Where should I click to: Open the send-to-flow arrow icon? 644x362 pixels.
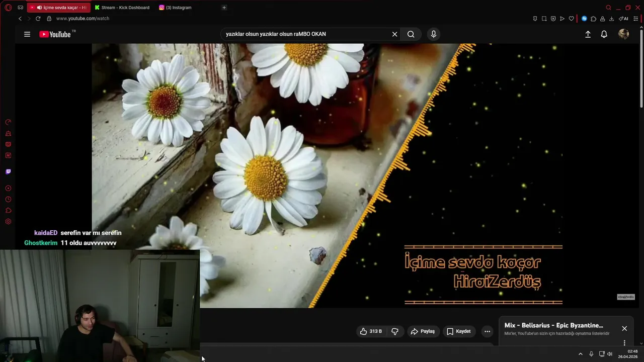[562, 19]
